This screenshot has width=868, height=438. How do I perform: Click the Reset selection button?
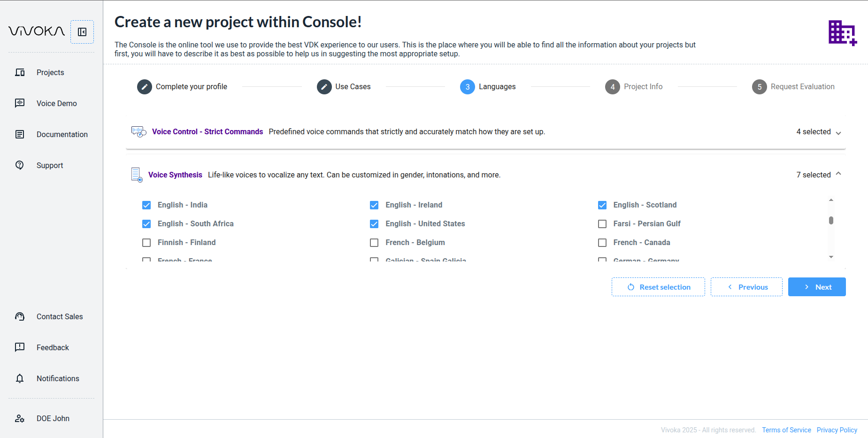(658, 287)
